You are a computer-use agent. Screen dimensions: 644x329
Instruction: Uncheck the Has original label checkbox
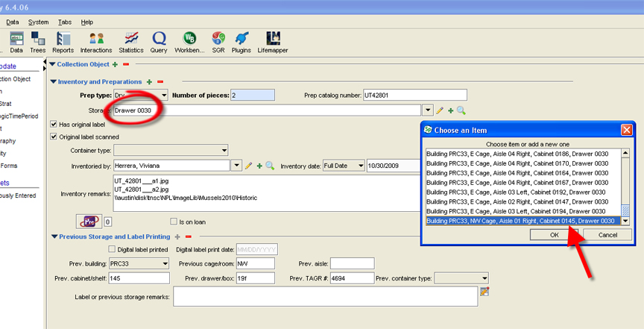click(54, 124)
